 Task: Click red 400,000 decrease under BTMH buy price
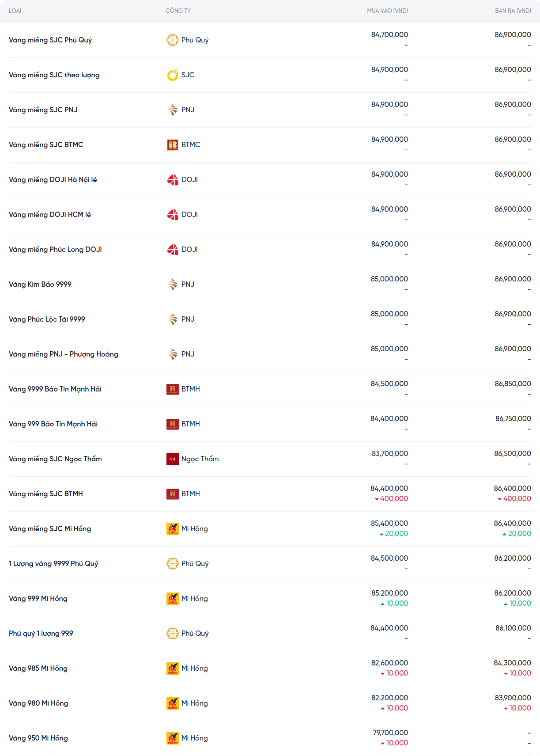[394, 498]
